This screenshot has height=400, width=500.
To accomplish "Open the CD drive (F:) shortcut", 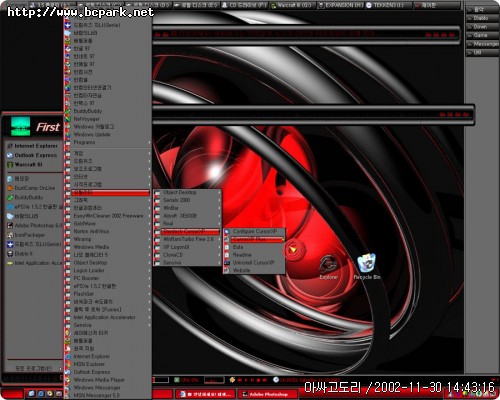I will (x=244, y=5).
